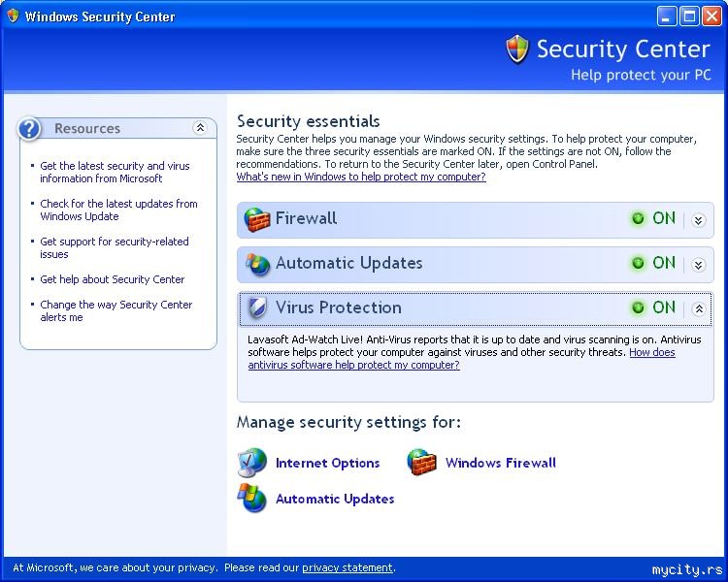
Task: Open "What's new in Windows" help link
Action: click(361, 178)
